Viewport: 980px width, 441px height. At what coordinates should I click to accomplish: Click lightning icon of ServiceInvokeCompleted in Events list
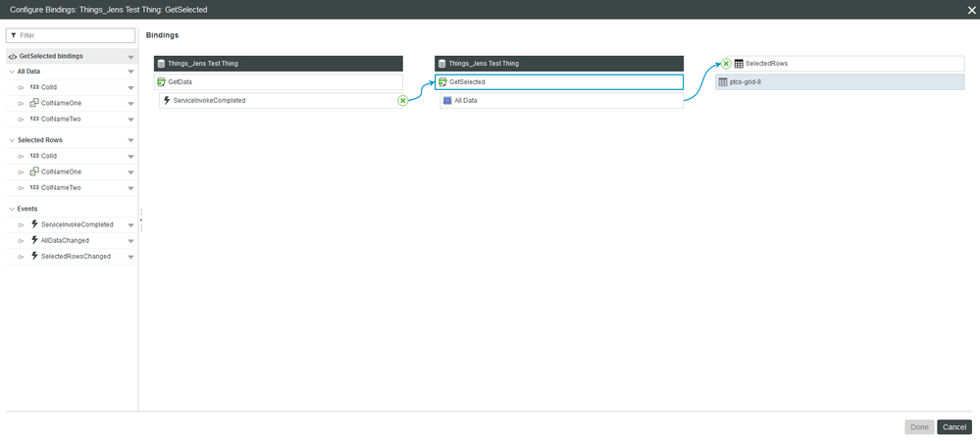(x=34, y=224)
